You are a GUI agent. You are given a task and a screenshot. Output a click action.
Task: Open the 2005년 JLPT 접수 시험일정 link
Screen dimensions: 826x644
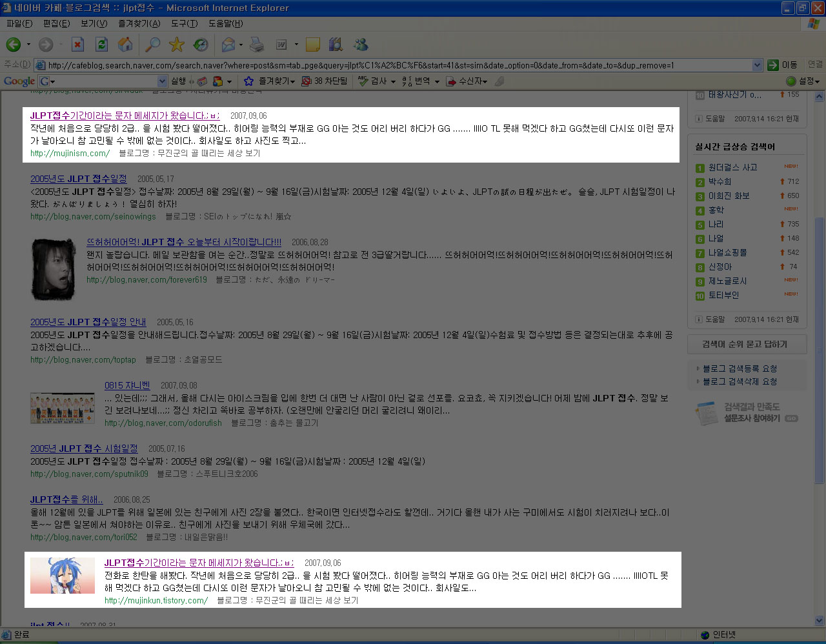[84, 448]
